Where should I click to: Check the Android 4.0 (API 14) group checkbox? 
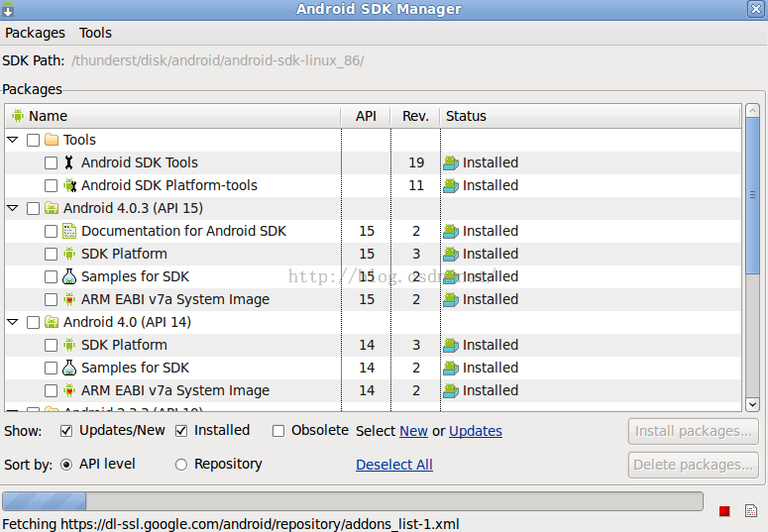pos(34,322)
